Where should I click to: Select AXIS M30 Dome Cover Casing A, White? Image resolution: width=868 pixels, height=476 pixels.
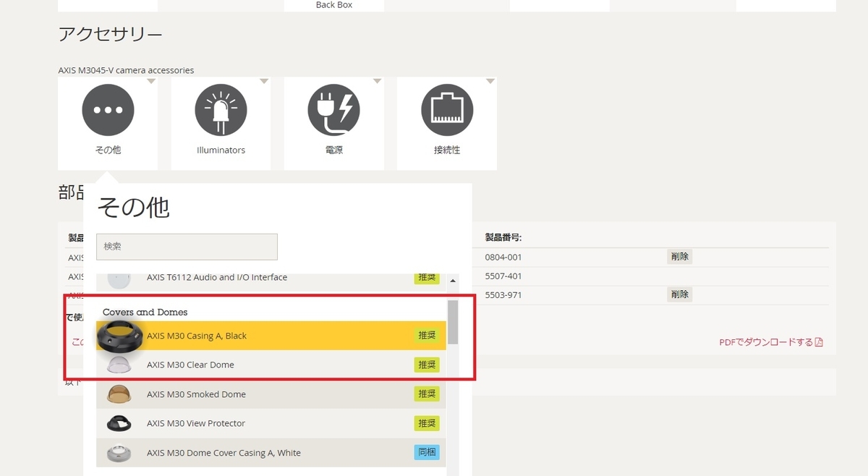point(271,453)
